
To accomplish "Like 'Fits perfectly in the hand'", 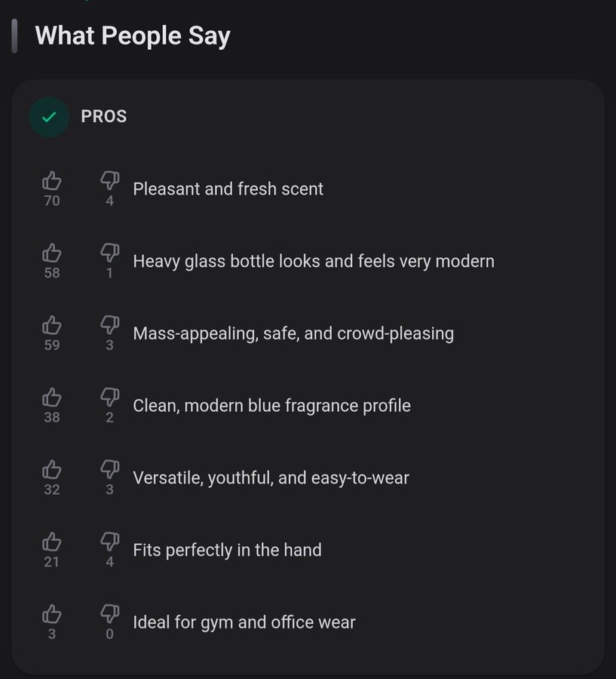I will pos(51,542).
